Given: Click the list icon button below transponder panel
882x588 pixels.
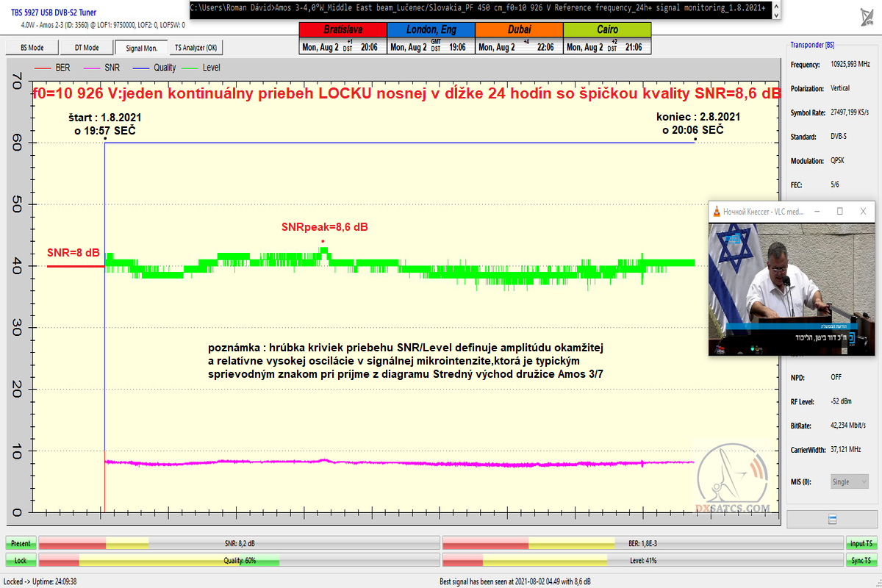Looking at the screenshot, I should point(832,519).
